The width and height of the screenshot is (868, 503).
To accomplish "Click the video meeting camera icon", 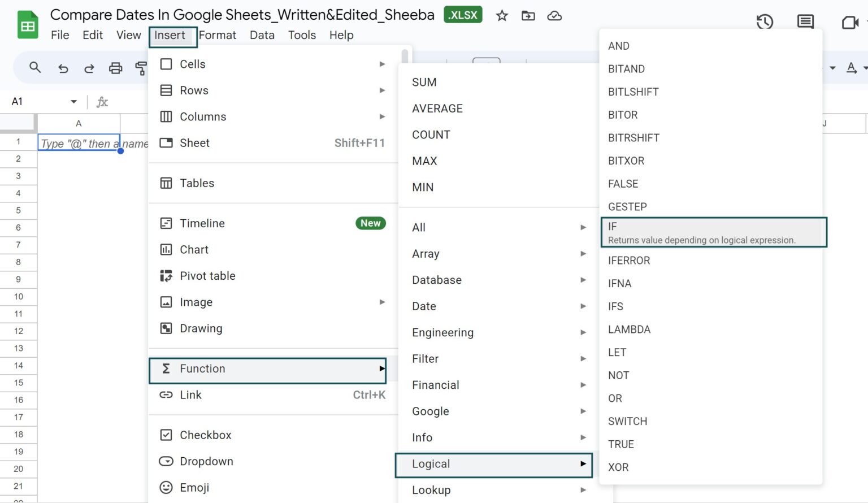I will click(850, 23).
